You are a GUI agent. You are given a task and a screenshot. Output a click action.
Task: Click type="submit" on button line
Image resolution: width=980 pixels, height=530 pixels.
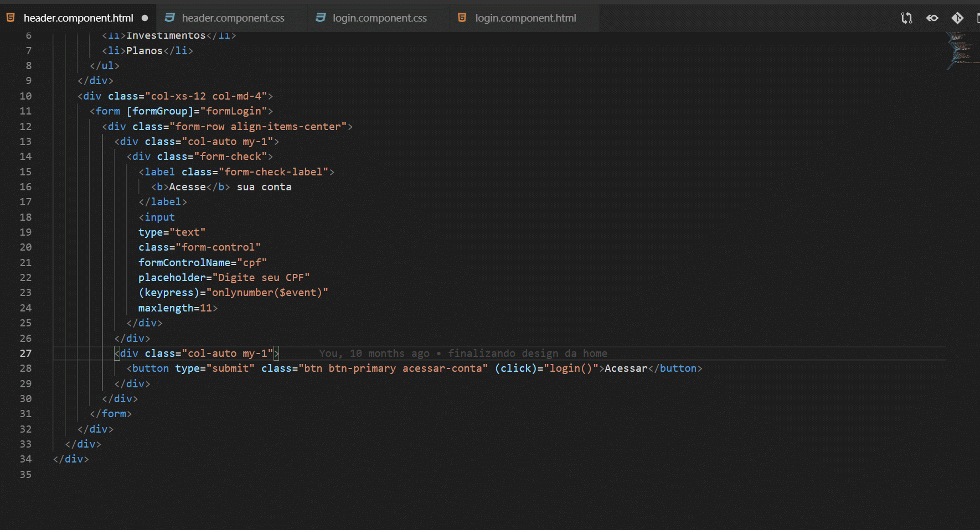[x=215, y=368]
